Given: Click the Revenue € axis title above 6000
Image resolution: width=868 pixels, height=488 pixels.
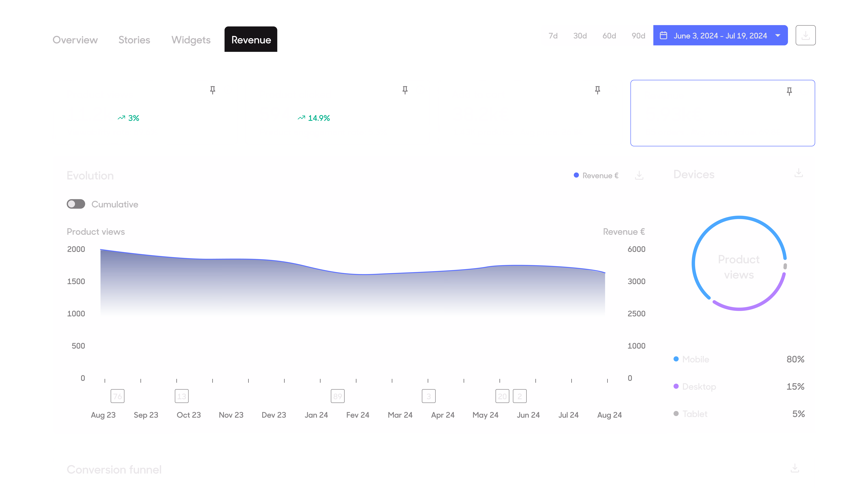Looking at the screenshot, I should [624, 232].
